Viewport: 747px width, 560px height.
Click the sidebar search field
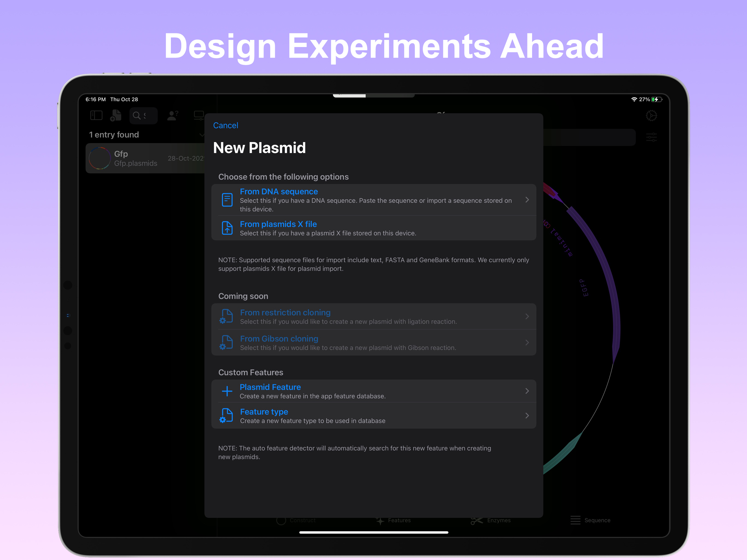coord(143,115)
